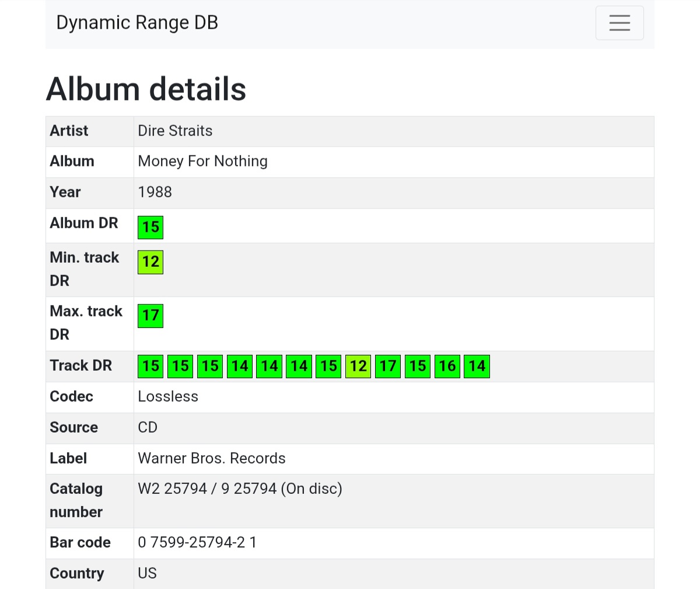Click the catalog number W2 25794 value

tap(240, 489)
